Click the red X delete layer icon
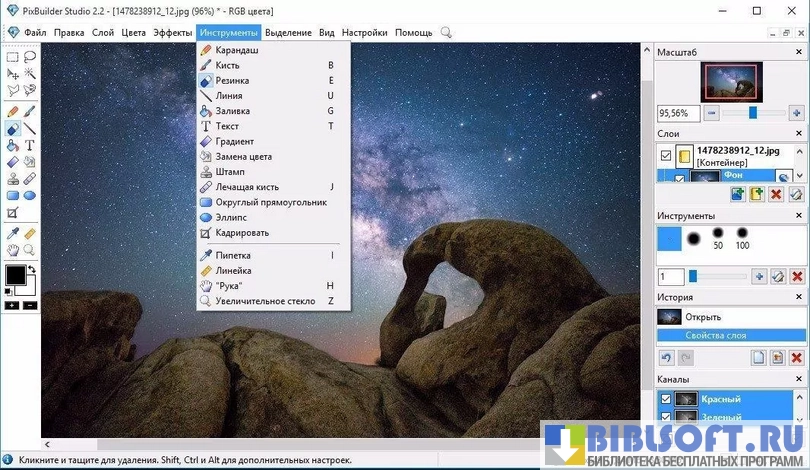810x470 pixels. (776, 194)
